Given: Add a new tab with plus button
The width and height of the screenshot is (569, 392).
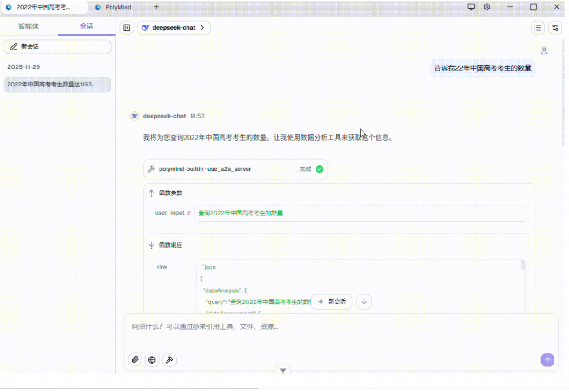Looking at the screenshot, I should [x=156, y=7].
